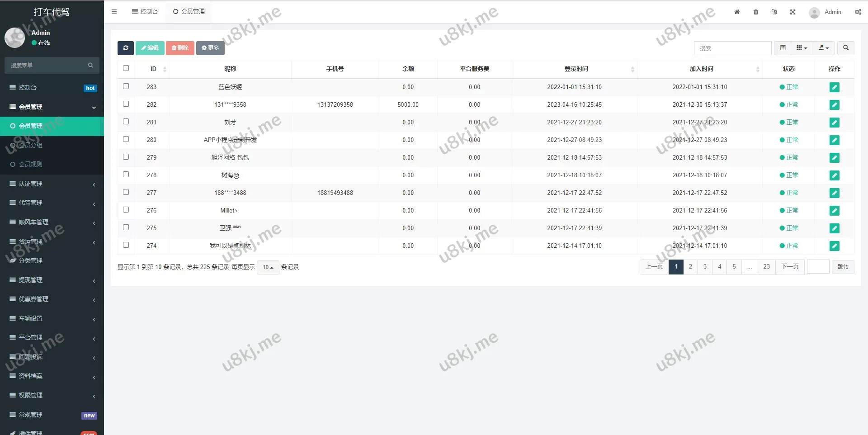Viewport: 868px width, 435px height.
Task: Tick checkbox for row ID 277
Action: click(x=126, y=192)
